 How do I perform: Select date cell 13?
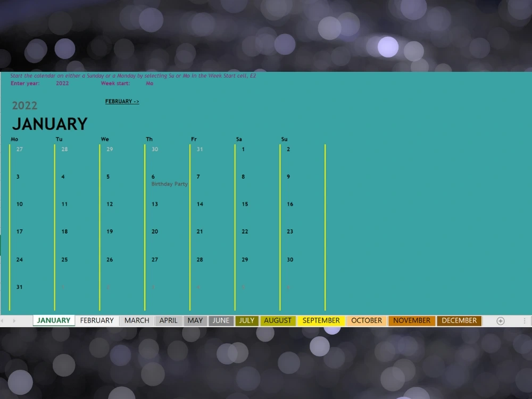tap(155, 204)
